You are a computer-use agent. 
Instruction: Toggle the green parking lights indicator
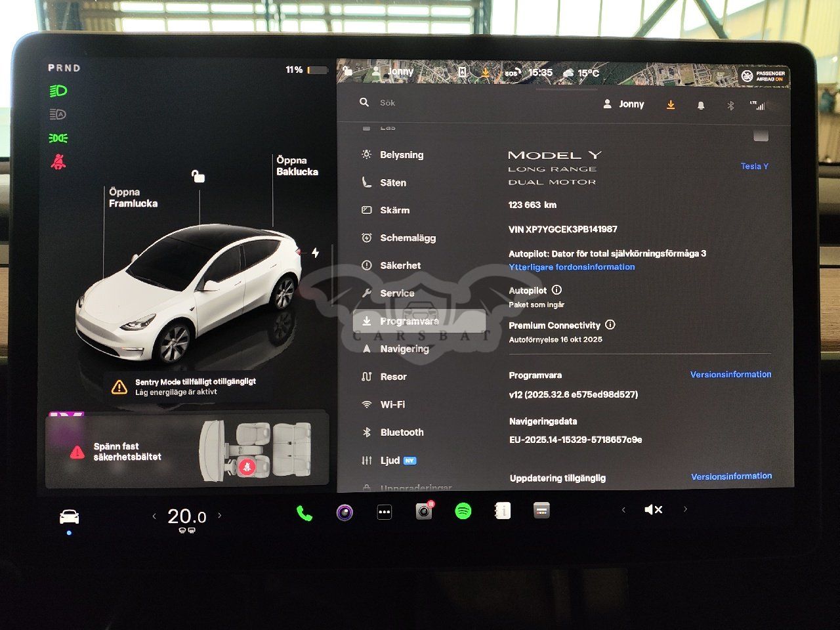[58, 138]
